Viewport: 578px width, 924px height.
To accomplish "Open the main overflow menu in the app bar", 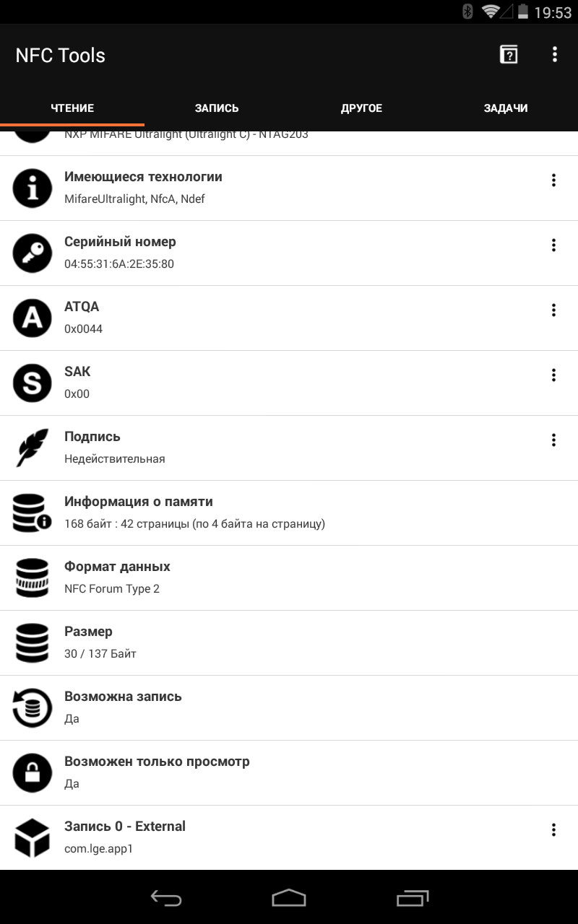I will pyautogui.click(x=554, y=55).
